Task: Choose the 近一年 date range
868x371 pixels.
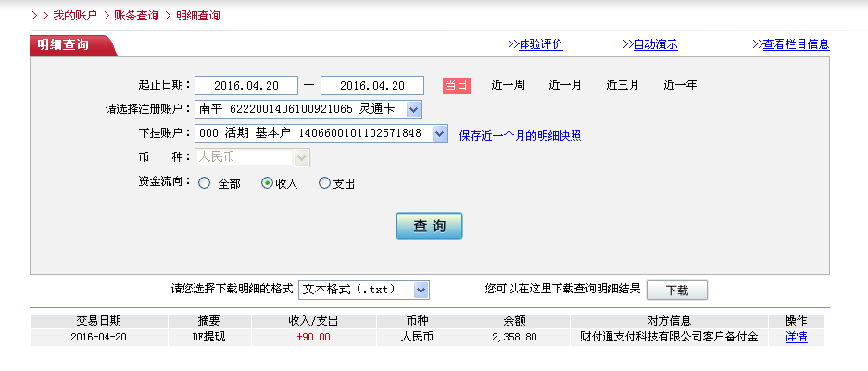Action: click(x=680, y=85)
